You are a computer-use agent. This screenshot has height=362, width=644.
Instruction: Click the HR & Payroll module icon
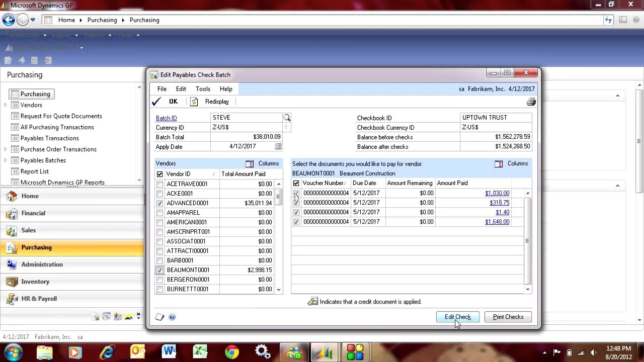click(12, 299)
